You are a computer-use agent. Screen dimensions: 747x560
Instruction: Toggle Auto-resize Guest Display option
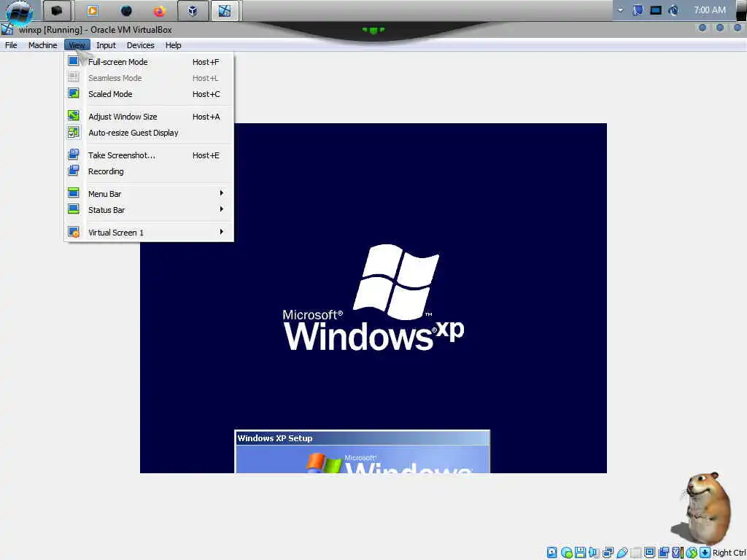[x=149, y=133]
